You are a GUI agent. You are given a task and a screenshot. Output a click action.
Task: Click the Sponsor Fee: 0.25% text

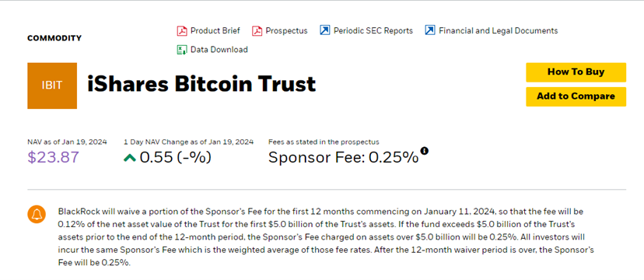point(343,158)
